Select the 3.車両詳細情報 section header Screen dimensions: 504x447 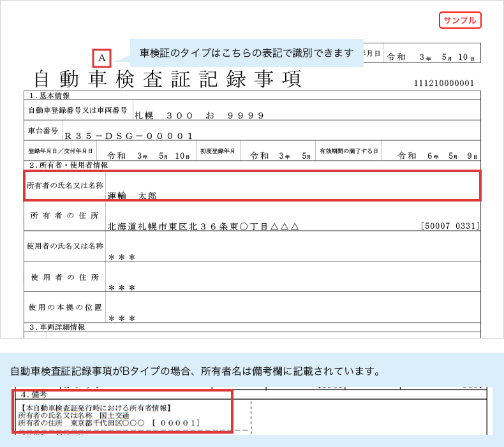(57, 327)
